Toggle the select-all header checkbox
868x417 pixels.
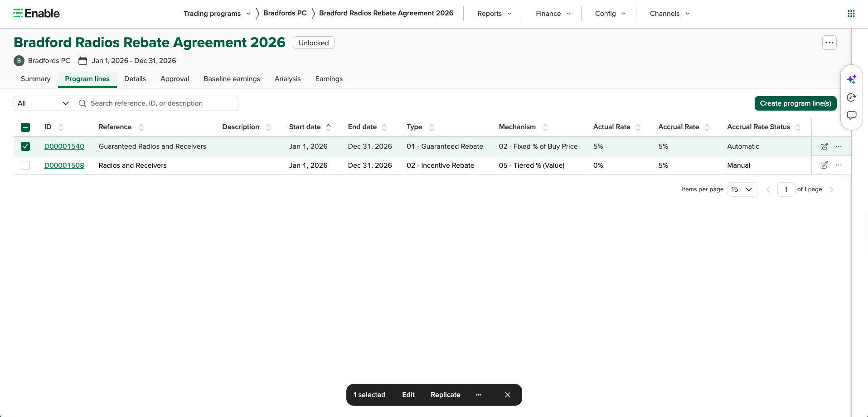(25, 127)
